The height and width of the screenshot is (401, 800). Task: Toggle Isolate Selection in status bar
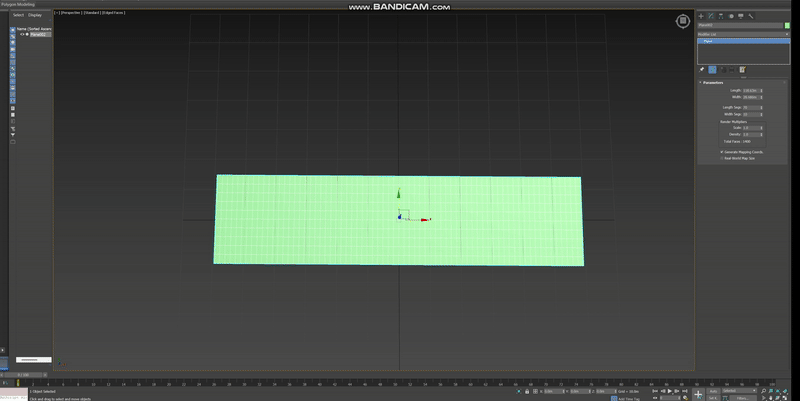pyautogui.click(x=518, y=391)
